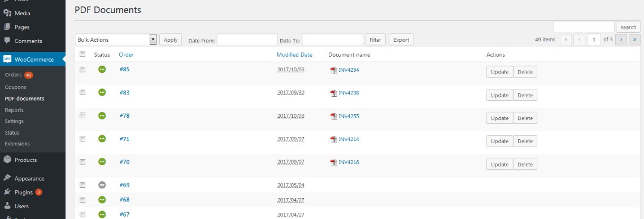Viewport: 644px width, 219px height.
Task: Open the INV4255 document link
Action: click(x=349, y=117)
